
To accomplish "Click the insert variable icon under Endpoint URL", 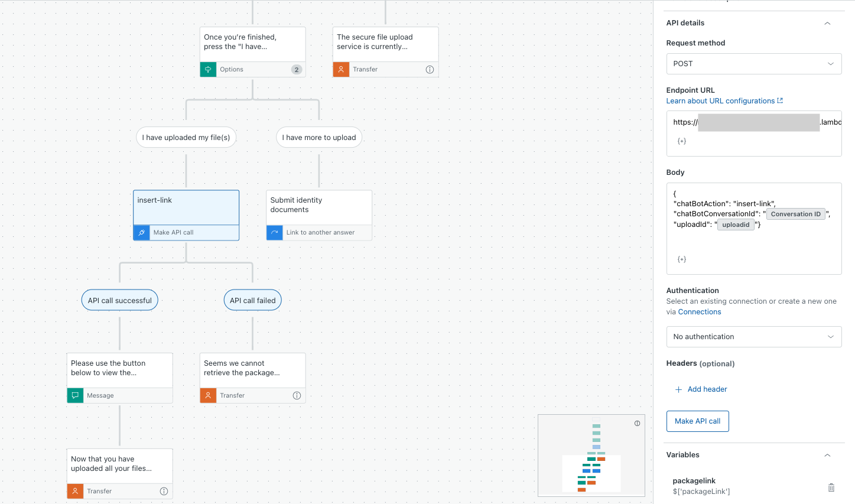I will (681, 141).
